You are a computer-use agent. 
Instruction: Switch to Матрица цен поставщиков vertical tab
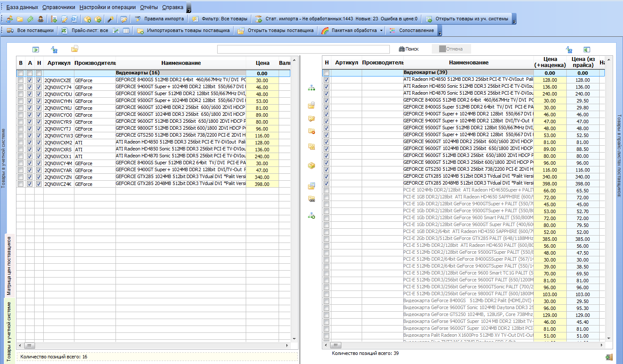point(9,266)
